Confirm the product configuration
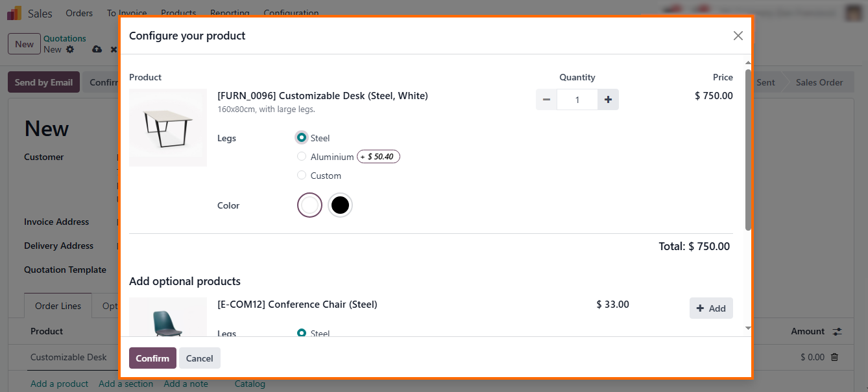The image size is (868, 392). (x=152, y=358)
